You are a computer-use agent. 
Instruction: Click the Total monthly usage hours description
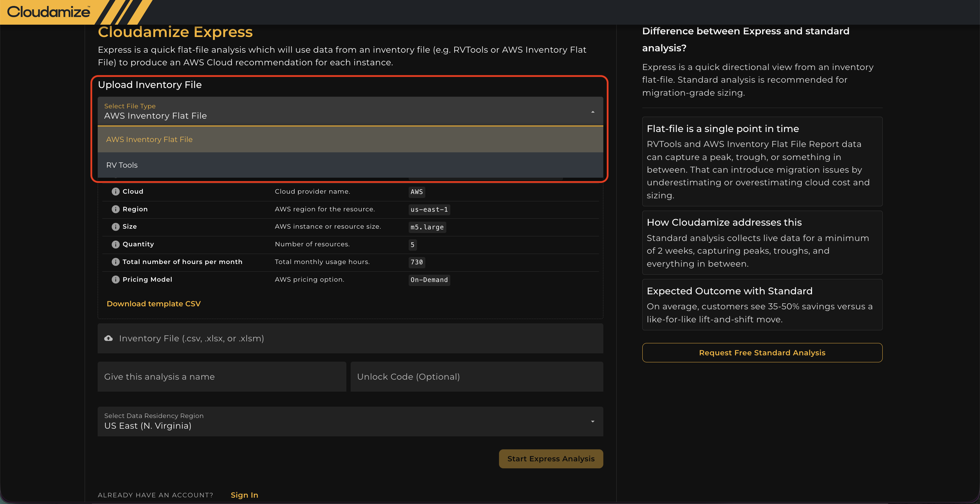(x=322, y=262)
